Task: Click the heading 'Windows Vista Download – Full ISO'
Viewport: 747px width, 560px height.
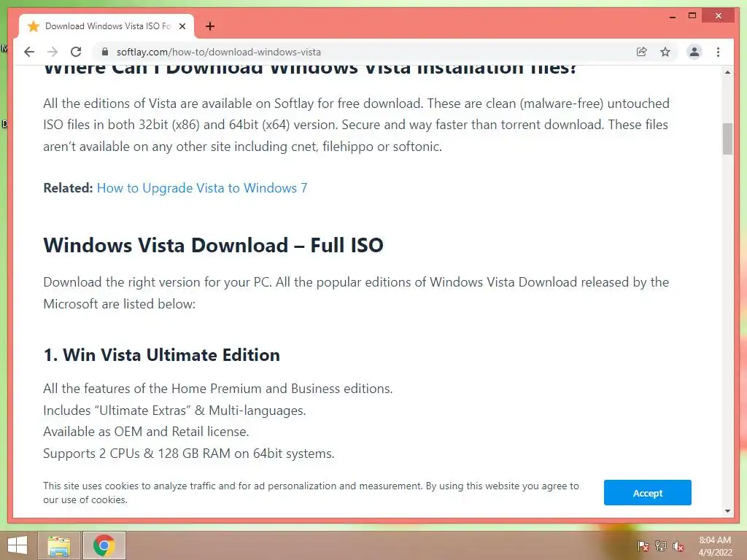Action: [214, 245]
